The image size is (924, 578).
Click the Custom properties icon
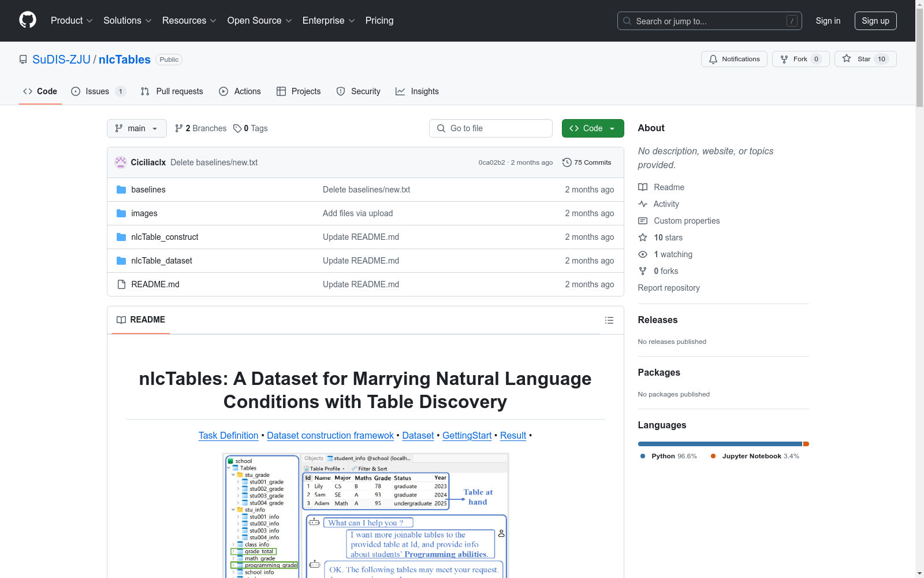tap(643, 221)
